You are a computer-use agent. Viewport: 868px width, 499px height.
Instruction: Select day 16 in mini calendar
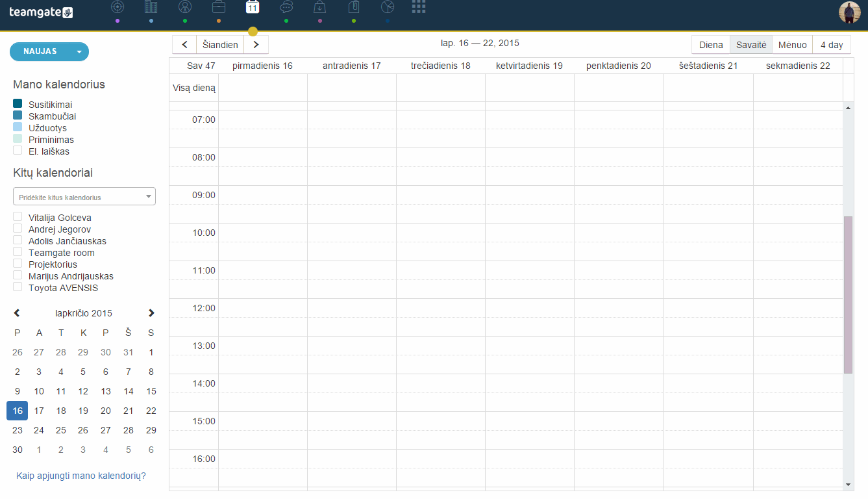(18, 411)
